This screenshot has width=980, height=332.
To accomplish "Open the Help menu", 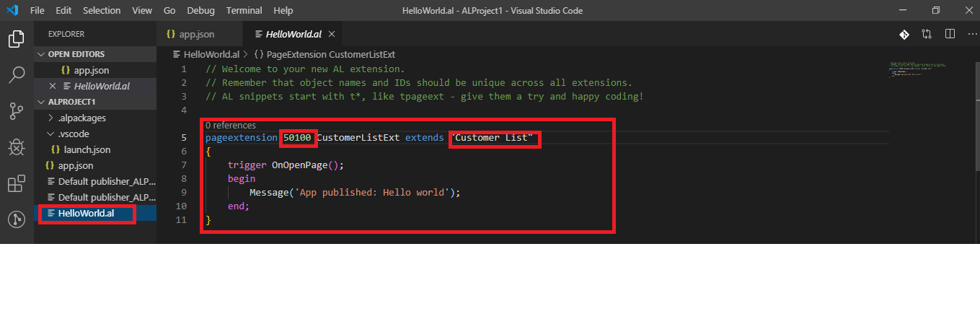I will [283, 11].
